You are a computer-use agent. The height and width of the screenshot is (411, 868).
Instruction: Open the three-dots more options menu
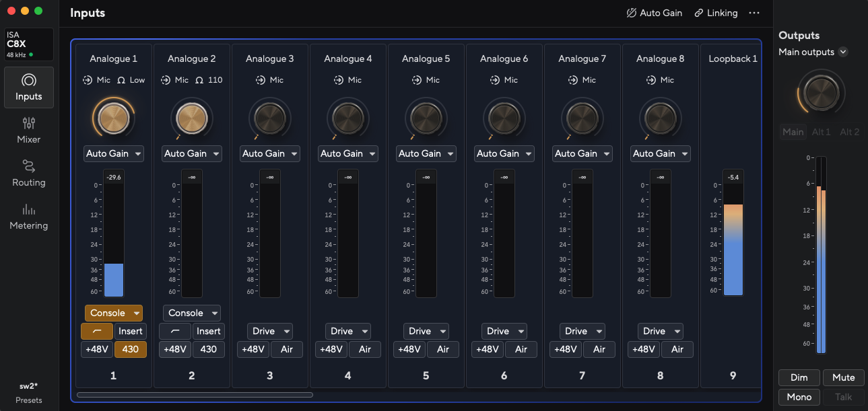754,13
